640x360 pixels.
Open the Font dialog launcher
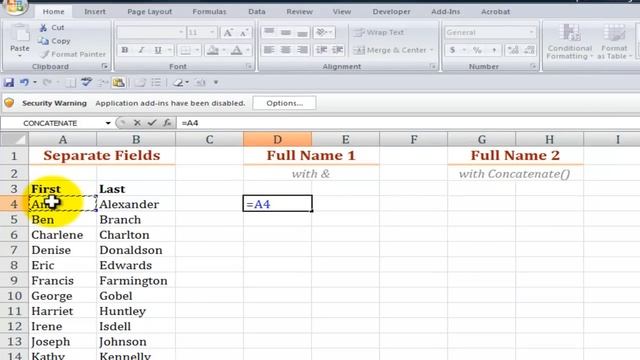tap(249, 66)
